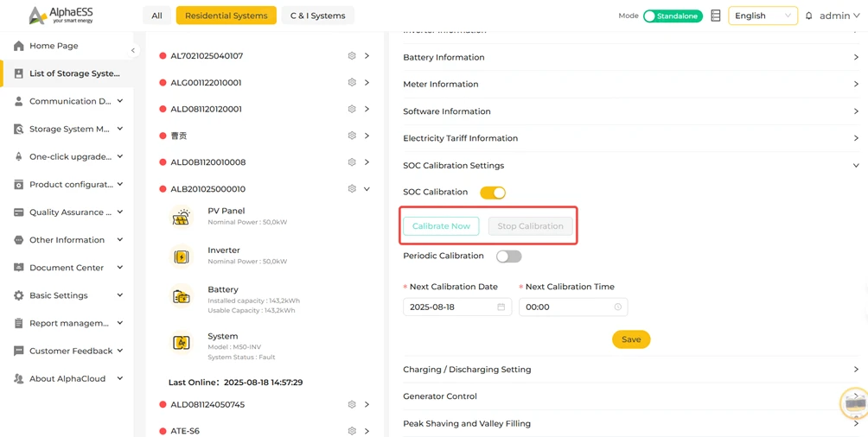The height and width of the screenshot is (437, 868).
Task: Click the server list icon near language selector
Action: point(716,16)
